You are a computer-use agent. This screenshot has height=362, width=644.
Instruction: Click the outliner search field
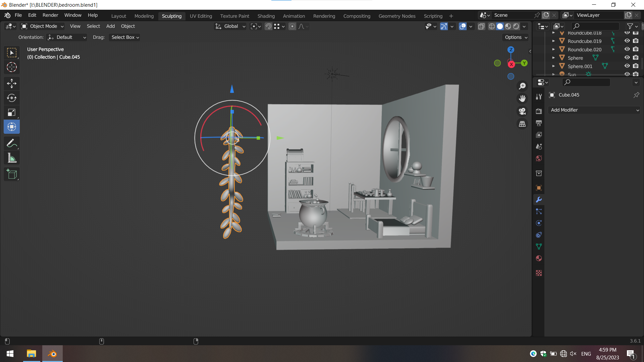coord(595,26)
